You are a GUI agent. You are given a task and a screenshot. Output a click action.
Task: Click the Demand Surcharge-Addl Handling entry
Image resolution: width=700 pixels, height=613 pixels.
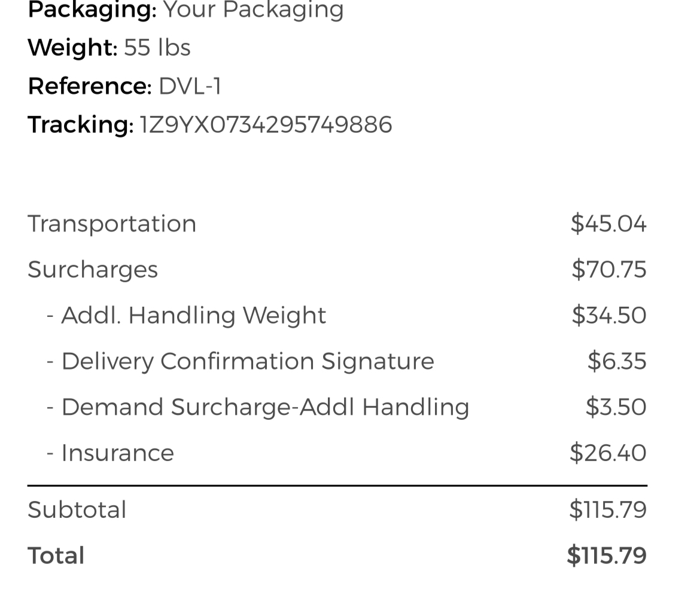(x=265, y=407)
